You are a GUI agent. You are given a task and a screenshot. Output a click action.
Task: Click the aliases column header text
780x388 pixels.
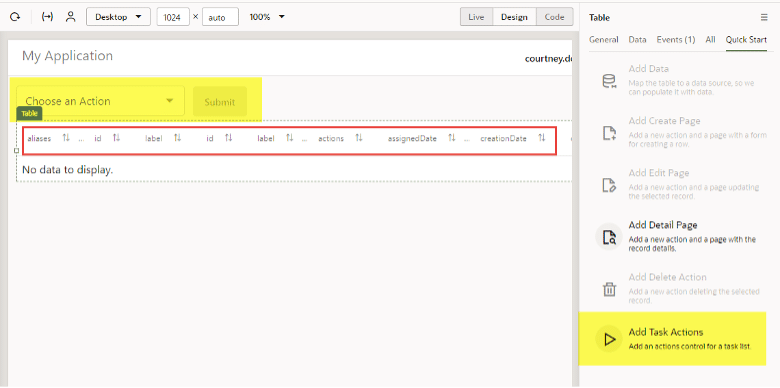tap(39, 138)
